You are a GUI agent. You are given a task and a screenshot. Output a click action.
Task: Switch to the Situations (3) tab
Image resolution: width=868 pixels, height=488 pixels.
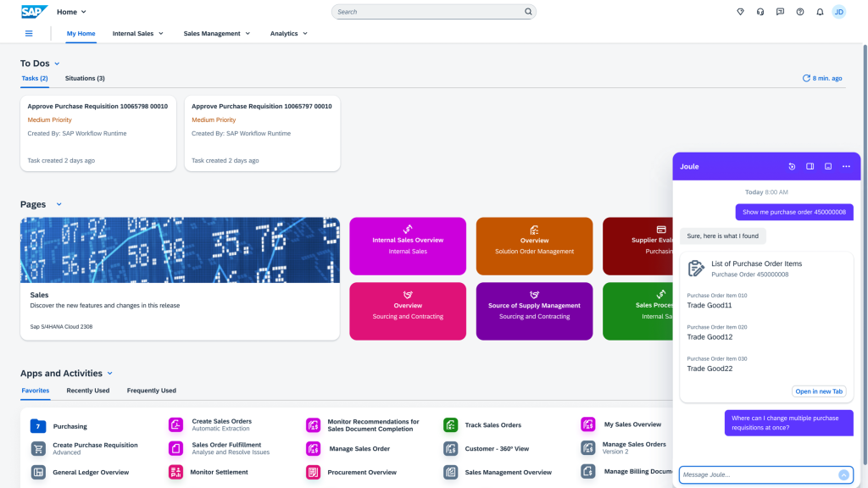pyautogui.click(x=85, y=79)
